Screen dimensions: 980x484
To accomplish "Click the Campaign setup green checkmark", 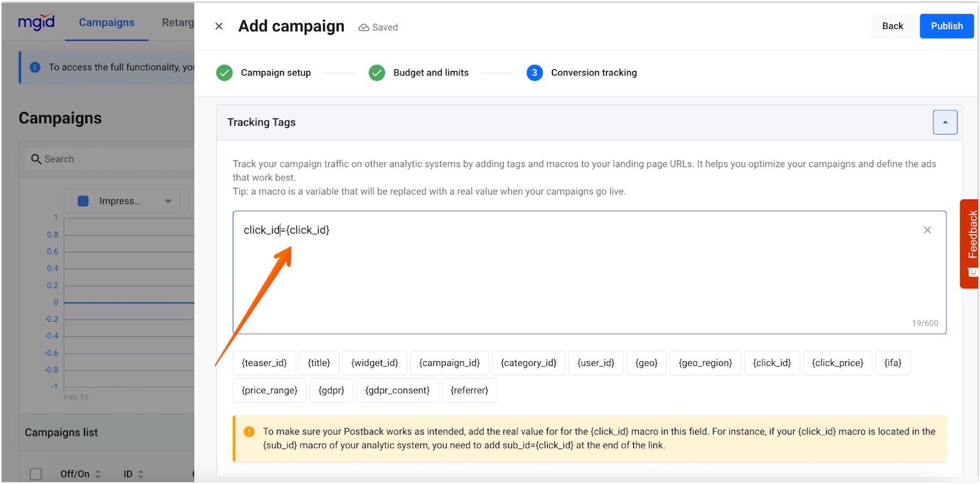I will pyautogui.click(x=225, y=73).
